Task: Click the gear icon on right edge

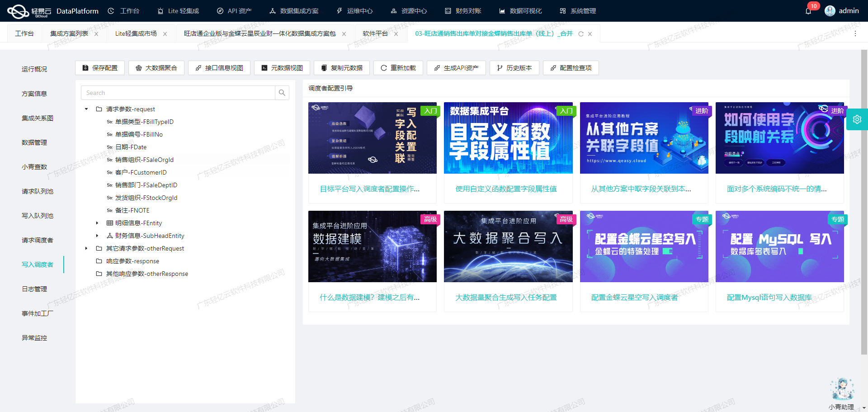Action: [x=857, y=119]
